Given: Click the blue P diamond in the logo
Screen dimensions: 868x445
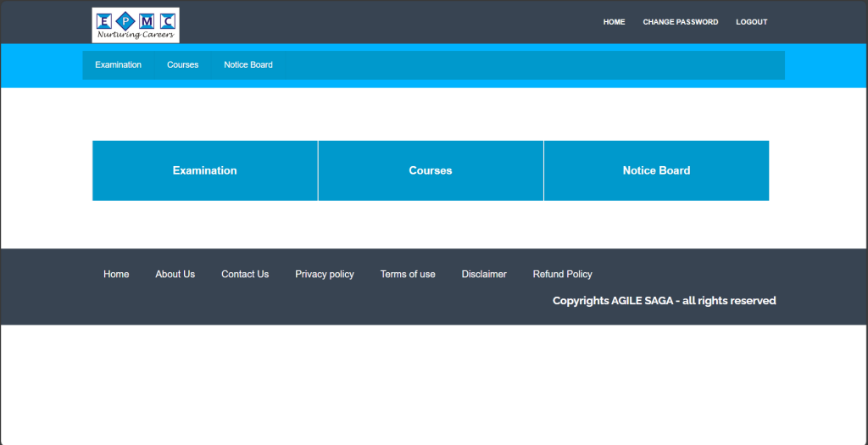Looking at the screenshot, I should pos(125,20).
